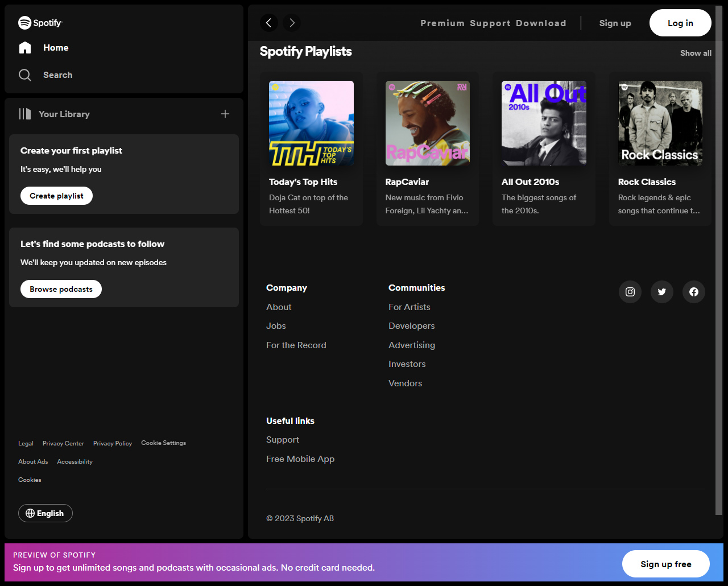Open the Cookie Settings link

point(164,443)
